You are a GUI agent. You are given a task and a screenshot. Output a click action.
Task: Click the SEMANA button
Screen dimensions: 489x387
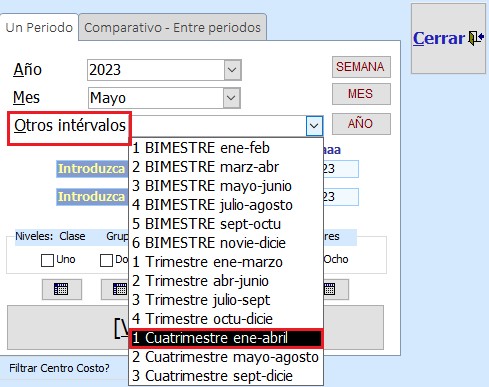(361, 67)
